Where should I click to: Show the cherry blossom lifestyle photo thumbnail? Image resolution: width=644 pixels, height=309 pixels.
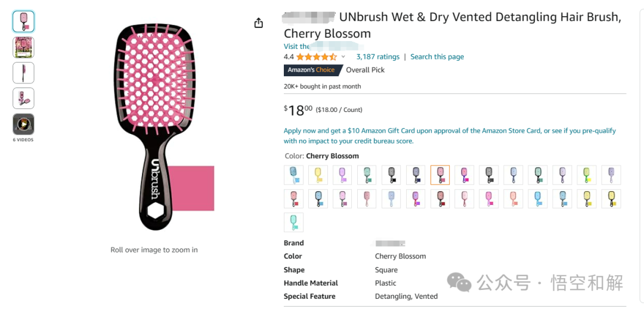[23, 47]
